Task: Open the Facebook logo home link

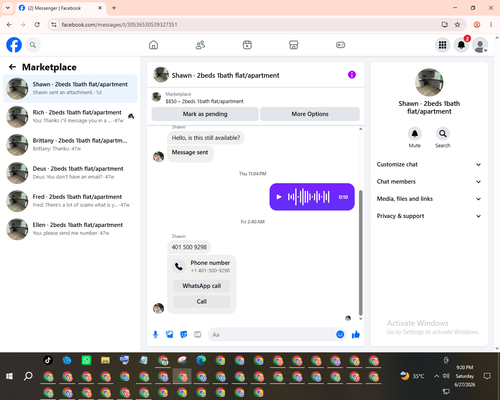Action: [14, 45]
